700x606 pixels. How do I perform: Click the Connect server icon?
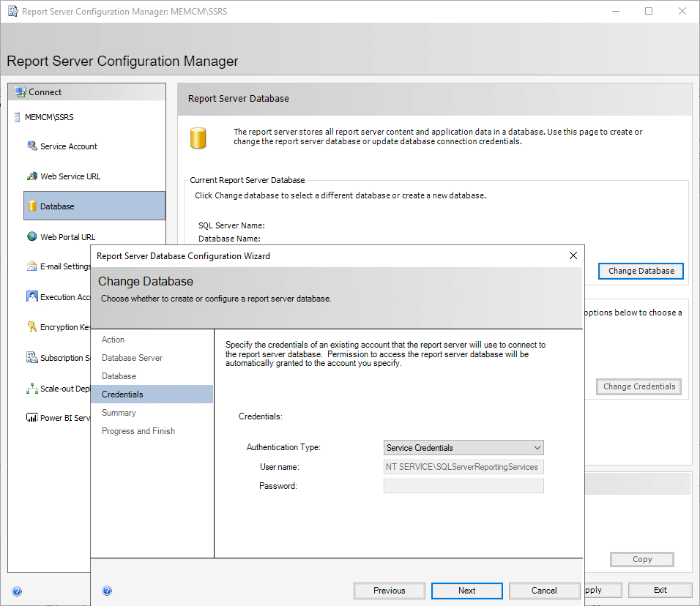(21, 92)
